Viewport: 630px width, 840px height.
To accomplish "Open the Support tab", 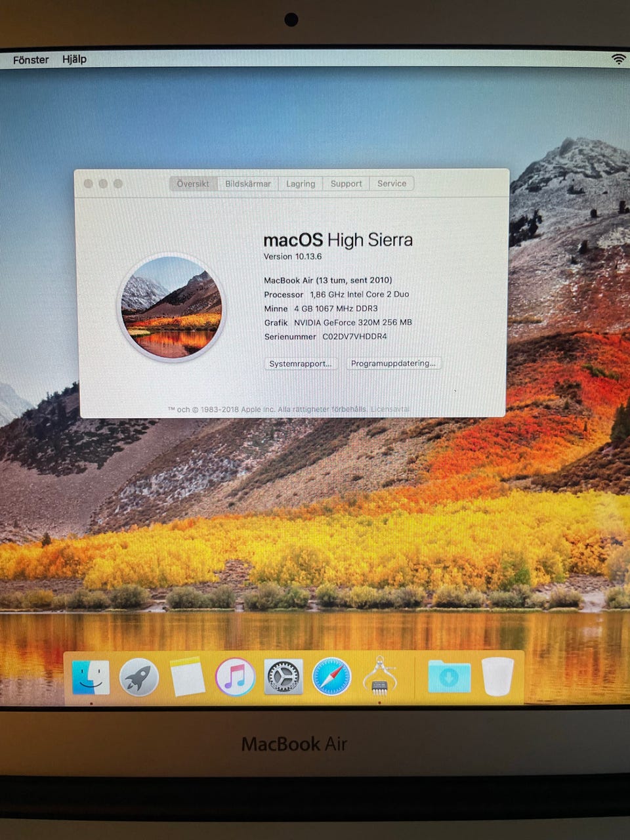I will [346, 184].
